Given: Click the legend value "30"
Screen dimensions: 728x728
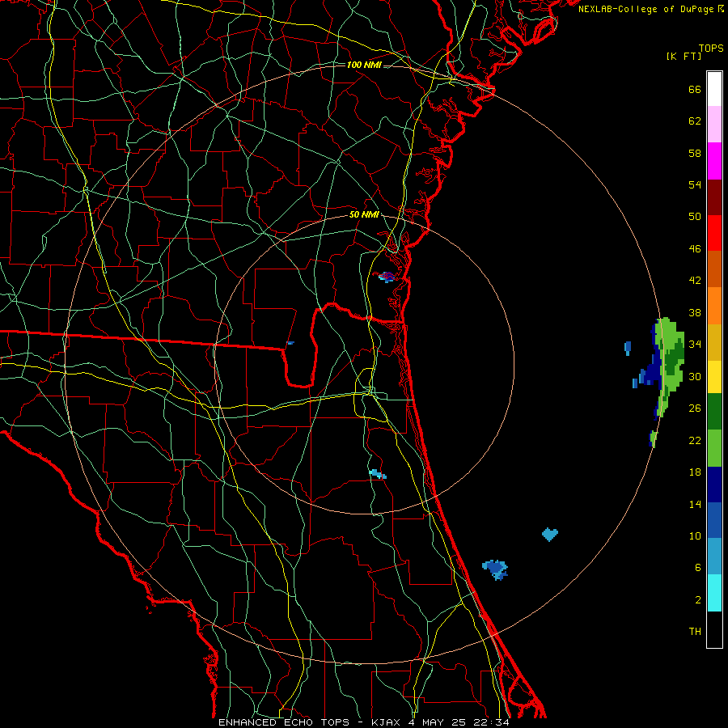Looking at the screenshot, I should pyautogui.click(x=695, y=376).
